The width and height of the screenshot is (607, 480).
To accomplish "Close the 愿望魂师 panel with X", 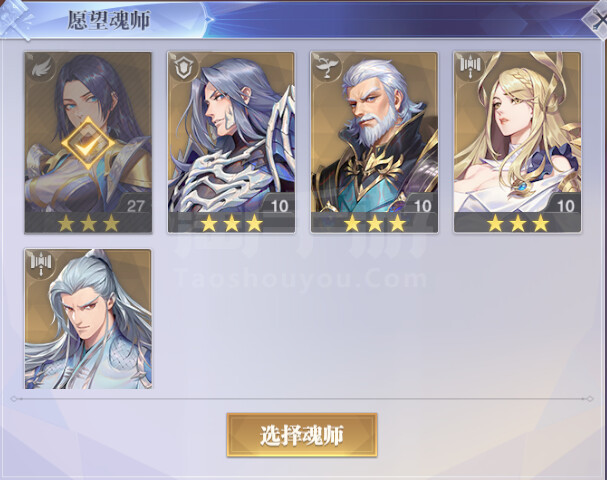I will tap(596, 19).
